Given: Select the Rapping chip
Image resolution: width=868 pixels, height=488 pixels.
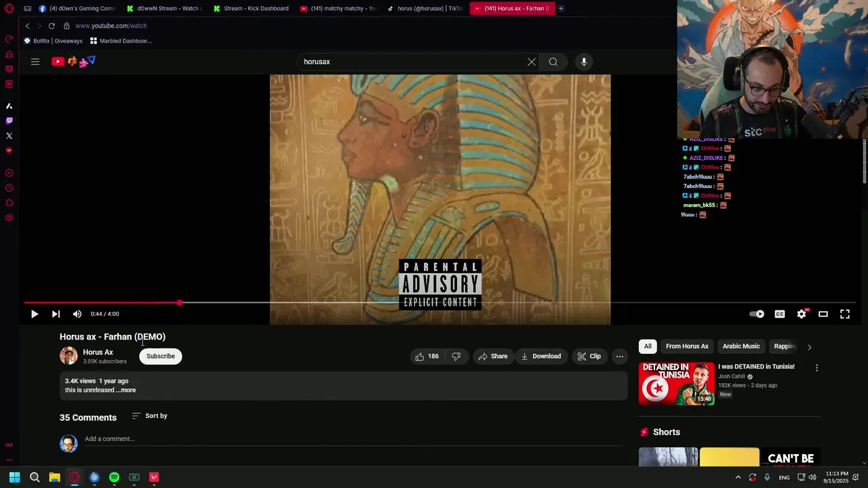Looking at the screenshot, I should pos(785,346).
